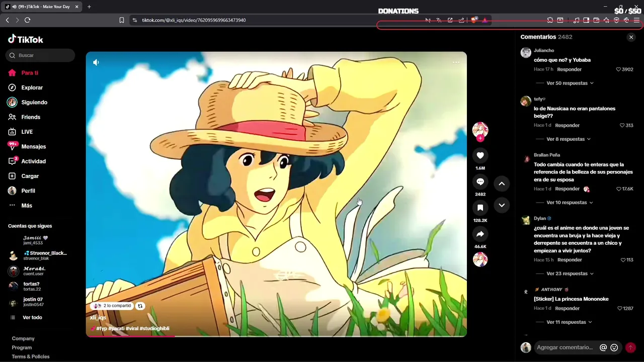
Task: Open emoji picker in comment box
Action: (614, 347)
